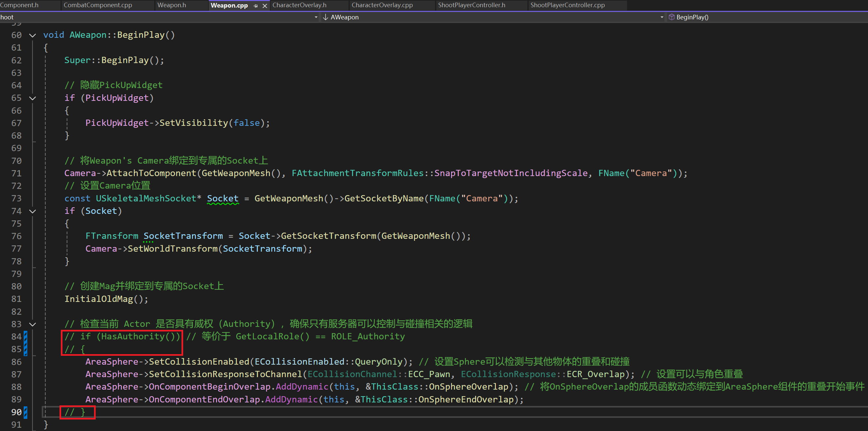
Task: Open the Weapon.h tab
Action: click(x=172, y=5)
